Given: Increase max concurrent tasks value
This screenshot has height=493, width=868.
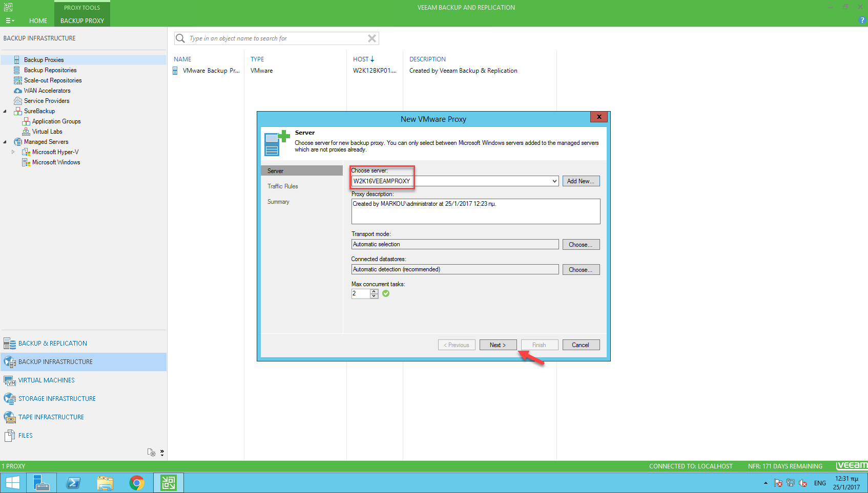Looking at the screenshot, I should pyautogui.click(x=374, y=291).
